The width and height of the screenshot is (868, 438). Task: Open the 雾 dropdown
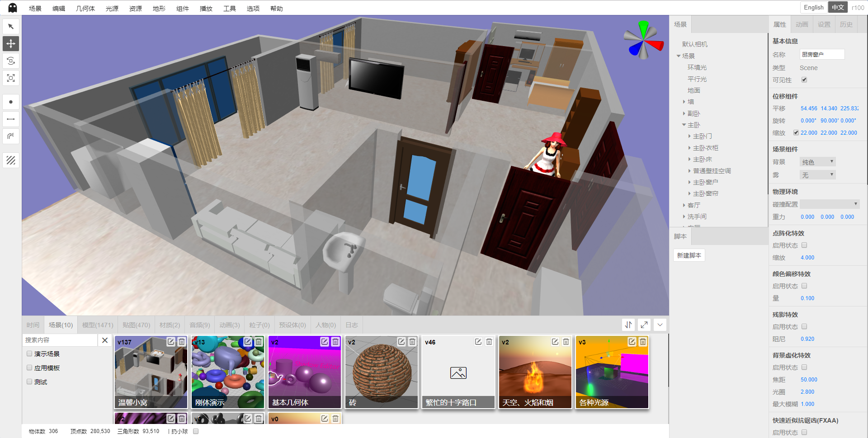(818, 175)
